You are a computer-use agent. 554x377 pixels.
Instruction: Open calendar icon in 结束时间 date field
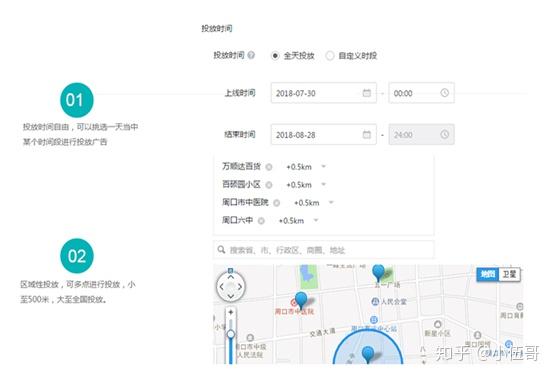click(x=367, y=135)
